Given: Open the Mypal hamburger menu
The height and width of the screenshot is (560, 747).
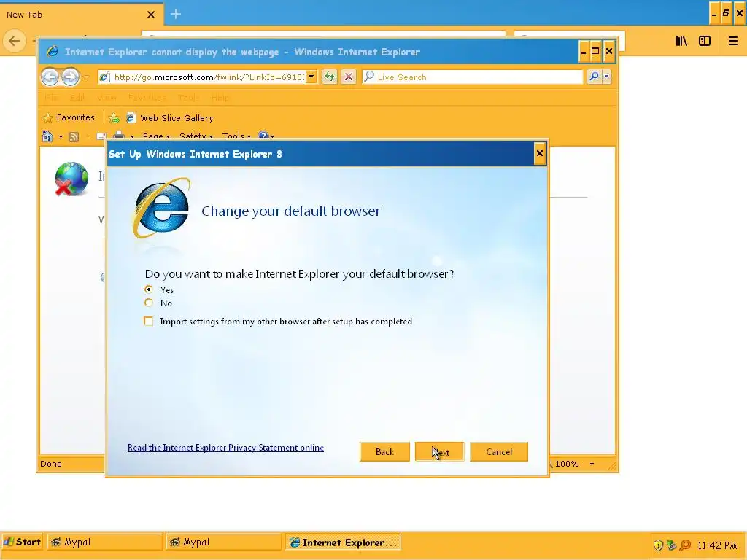Looking at the screenshot, I should click(732, 41).
